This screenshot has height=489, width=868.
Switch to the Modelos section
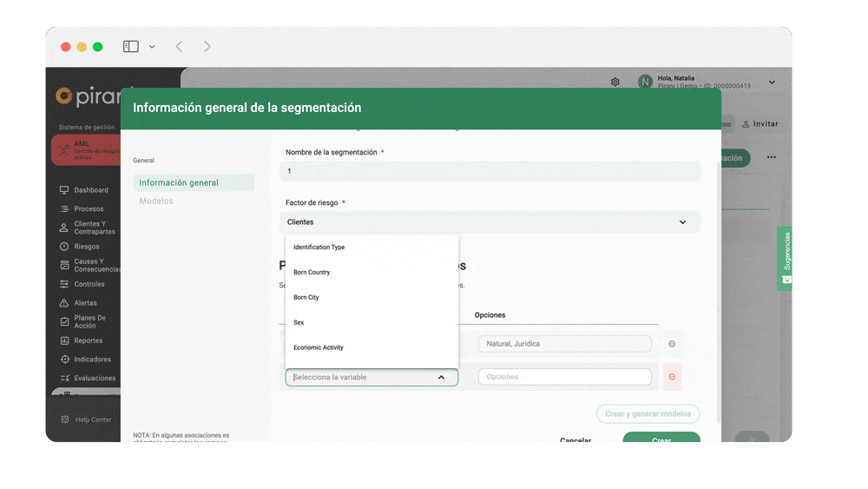(x=156, y=202)
